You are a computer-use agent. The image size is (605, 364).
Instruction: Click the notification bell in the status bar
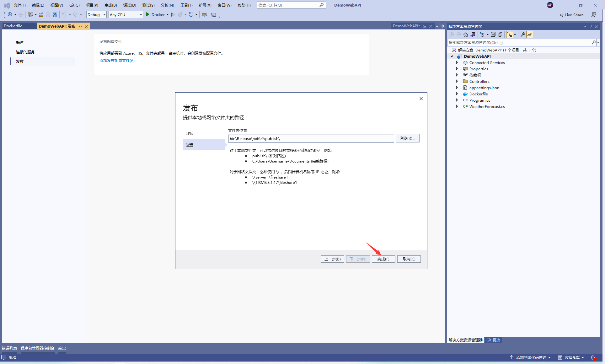click(x=593, y=358)
